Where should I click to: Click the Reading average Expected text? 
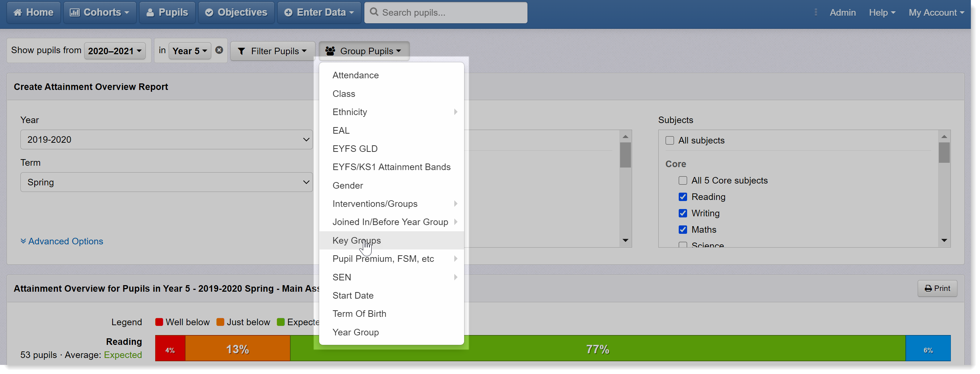point(123,355)
